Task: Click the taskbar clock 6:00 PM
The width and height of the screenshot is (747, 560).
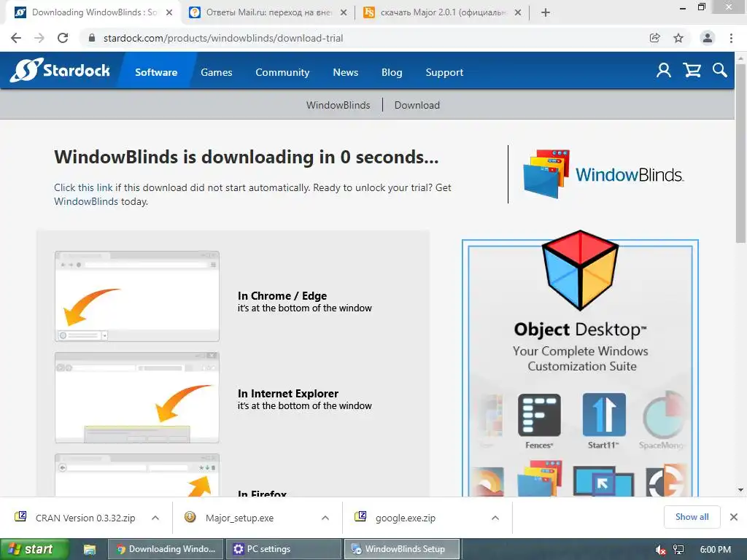Action: [715, 550]
